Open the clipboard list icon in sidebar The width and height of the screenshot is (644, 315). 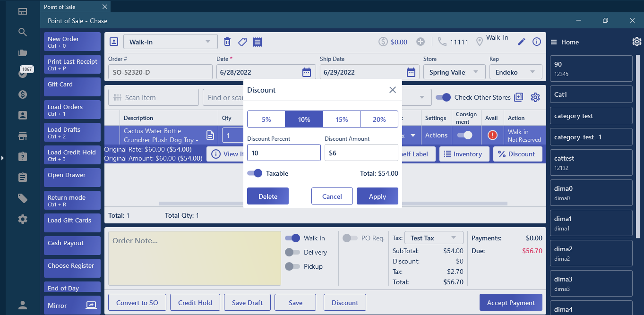pyautogui.click(x=23, y=178)
